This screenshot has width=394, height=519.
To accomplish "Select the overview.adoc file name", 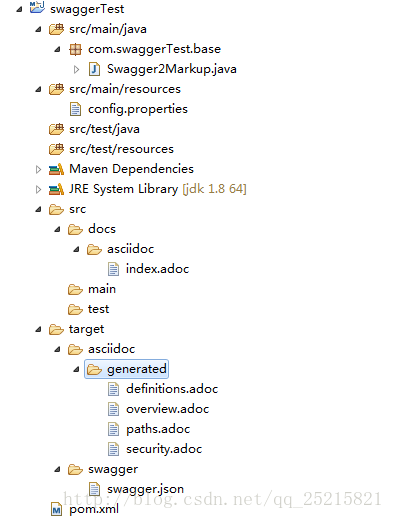I will 167,409.
